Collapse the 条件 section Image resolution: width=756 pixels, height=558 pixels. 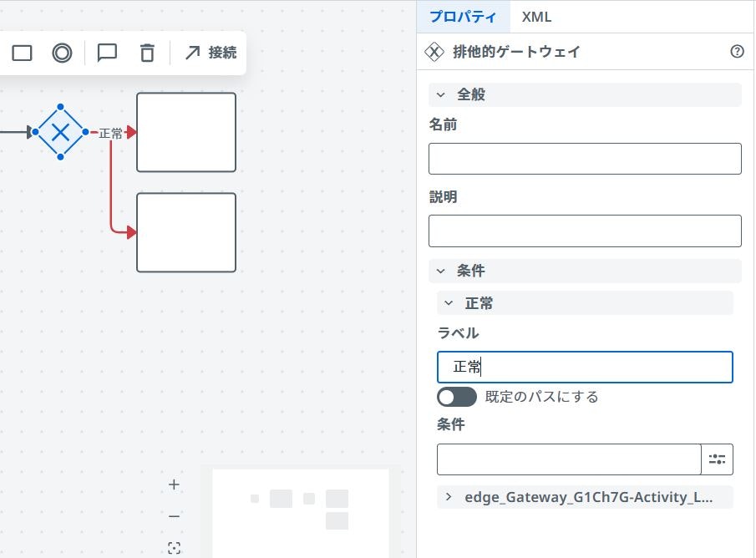441,271
